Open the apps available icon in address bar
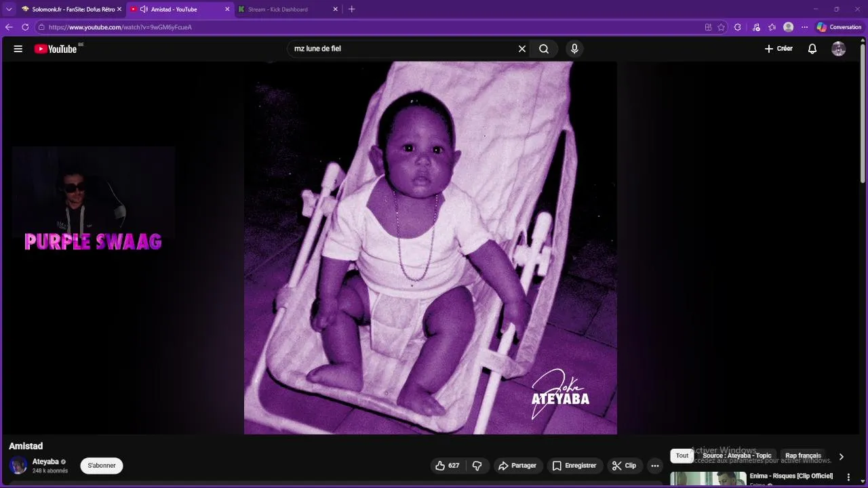Image resolution: width=868 pixels, height=488 pixels. pos(708,27)
